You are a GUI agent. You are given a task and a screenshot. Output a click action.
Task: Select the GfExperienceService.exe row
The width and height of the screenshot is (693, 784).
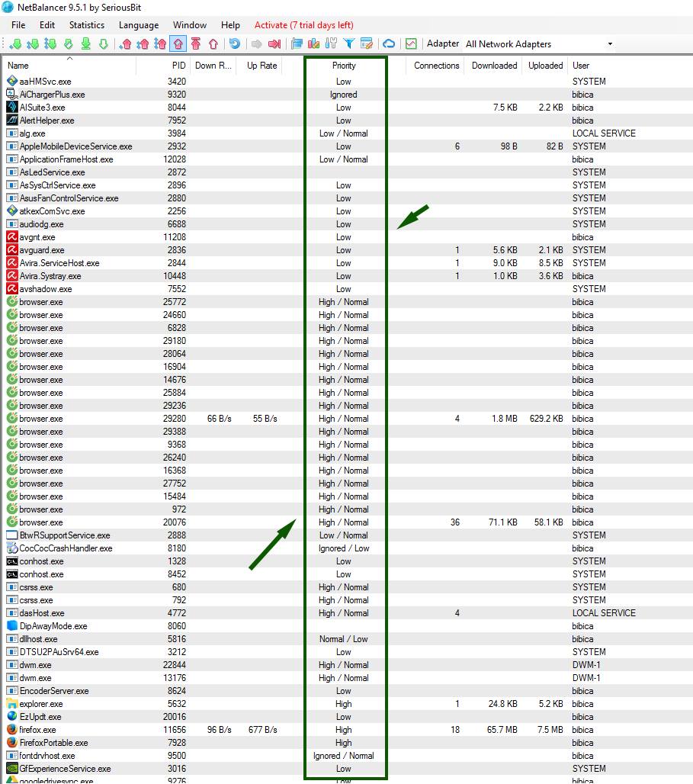(x=346, y=769)
